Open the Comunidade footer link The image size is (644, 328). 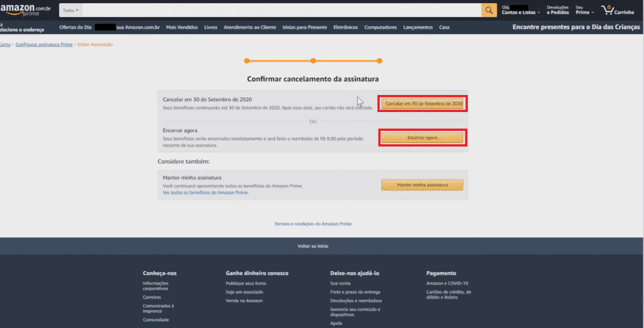pos(156,320)
